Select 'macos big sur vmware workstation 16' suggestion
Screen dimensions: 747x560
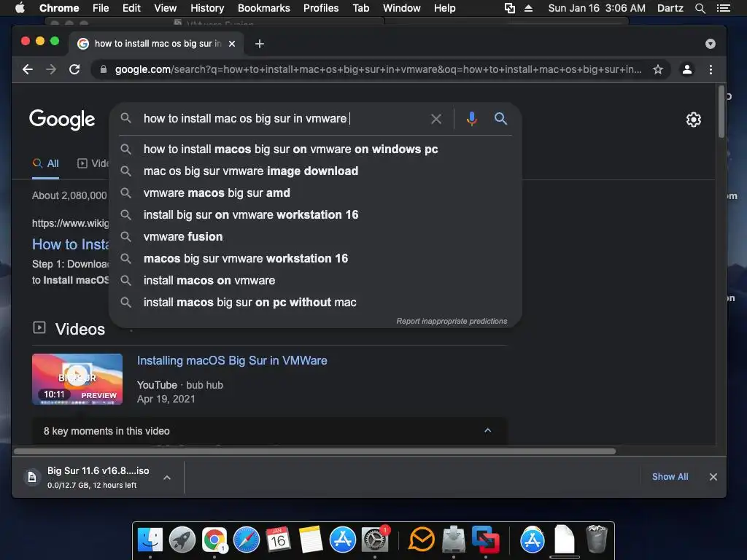[315, 259]
